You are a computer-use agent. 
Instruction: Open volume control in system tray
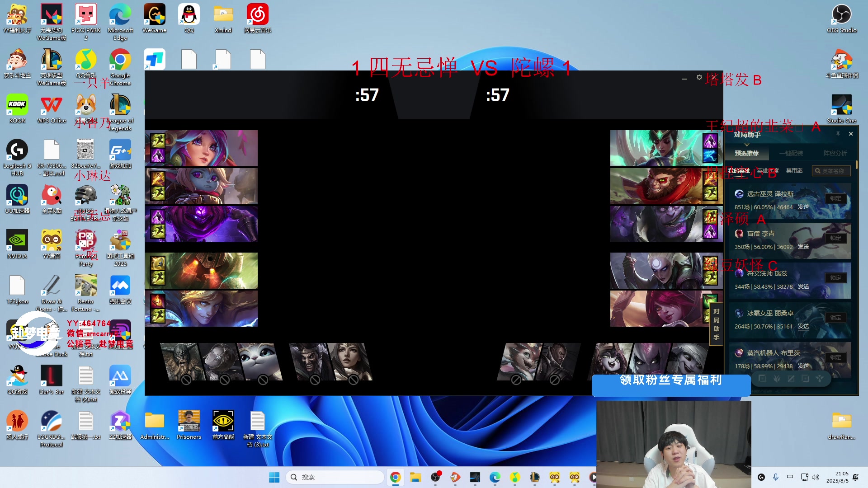[816, 477]
